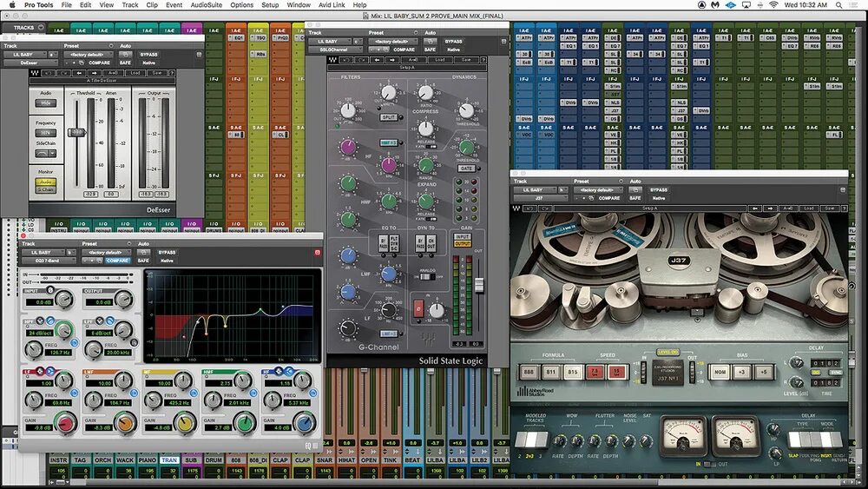The height and width of the screenshot is (489, 868).
Task: Toggle the SPLIT button in G-Channel filters
Action: click(389, 117)
